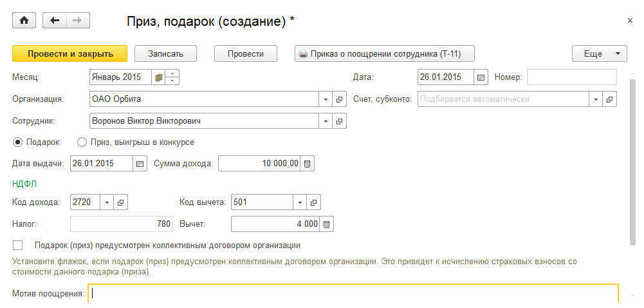The image size is (644, 308).
Task: Open calculator for Сумма дохода
Action: click(x=308, y=164)
